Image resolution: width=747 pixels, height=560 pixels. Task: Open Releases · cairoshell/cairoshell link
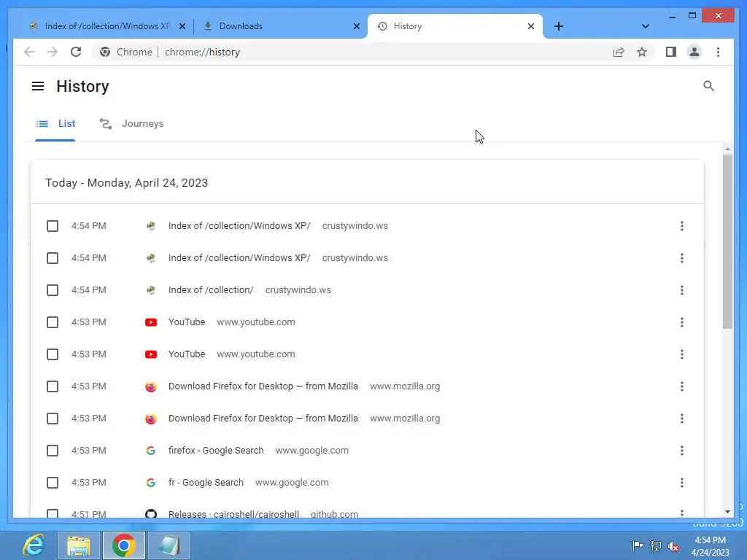(x=233, y=514)
